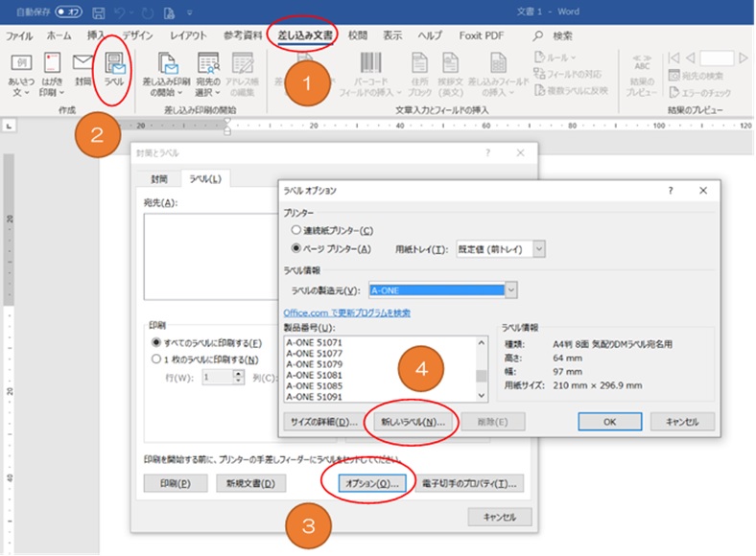Viewport: 756px width, 556px height.
Task: Select 1枚のラベルに印刷する radio button
Action: 155,359
